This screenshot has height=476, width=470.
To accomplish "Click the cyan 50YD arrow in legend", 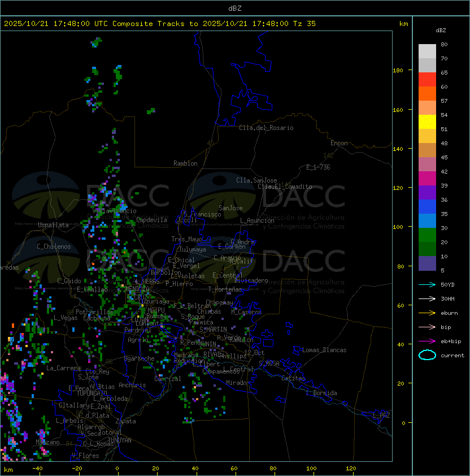I will tap(427, 284).
